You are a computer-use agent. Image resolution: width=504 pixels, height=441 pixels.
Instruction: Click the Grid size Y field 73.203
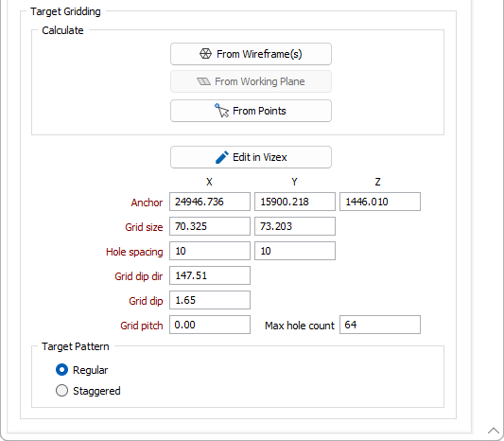click(x=295, y=226)
